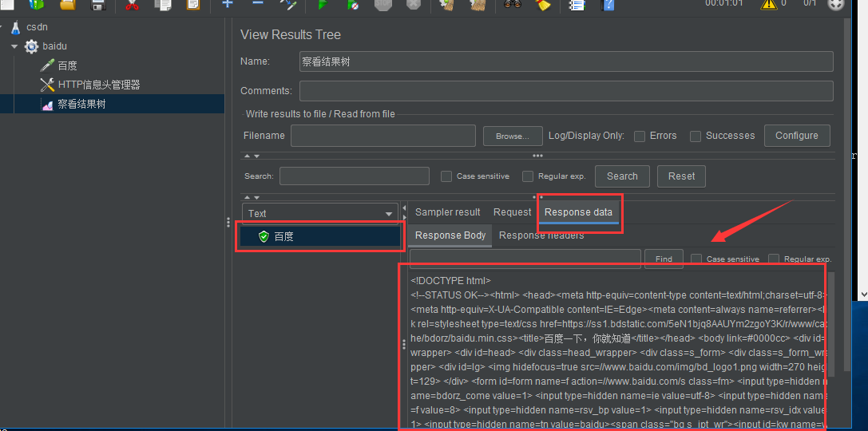Click the grey Stop toolbar icon
This screenshot has height=431, width=868.
click(x=383, y=4)
